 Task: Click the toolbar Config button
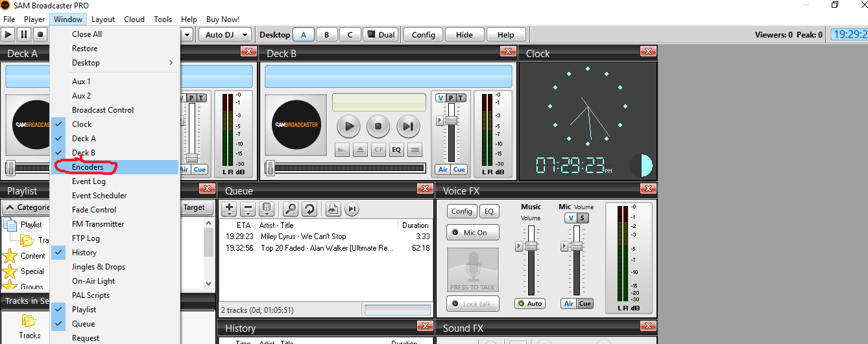424,35
